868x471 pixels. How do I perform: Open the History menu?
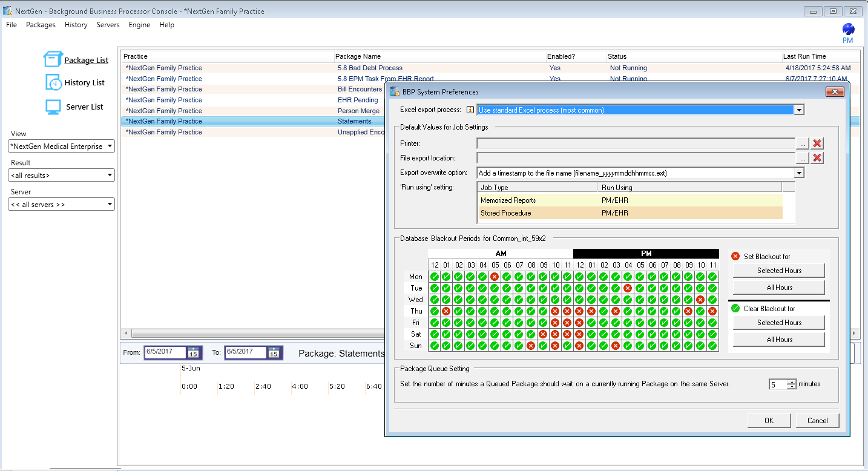click(76, 25)
